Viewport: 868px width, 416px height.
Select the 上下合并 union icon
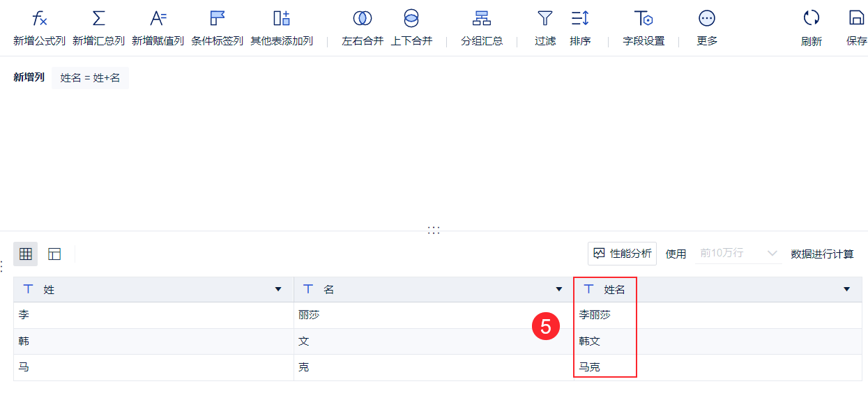(x=411, y=19)
